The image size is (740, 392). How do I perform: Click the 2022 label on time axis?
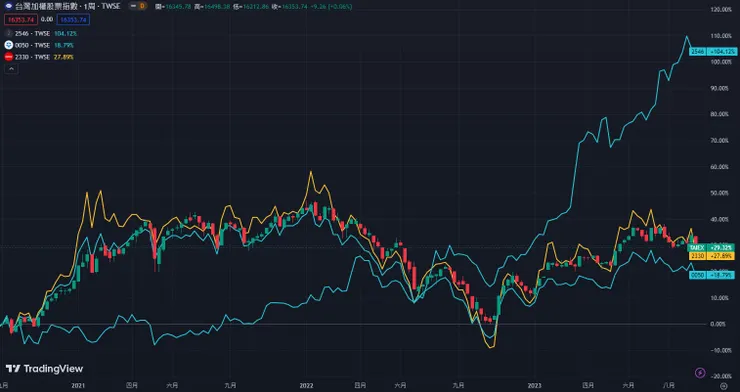tap(307, 385)
